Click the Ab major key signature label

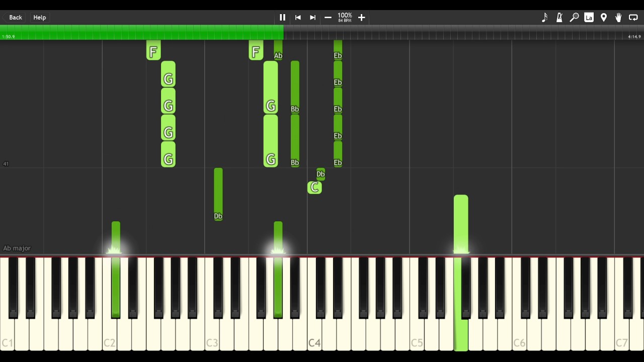[x=17, y=248]
